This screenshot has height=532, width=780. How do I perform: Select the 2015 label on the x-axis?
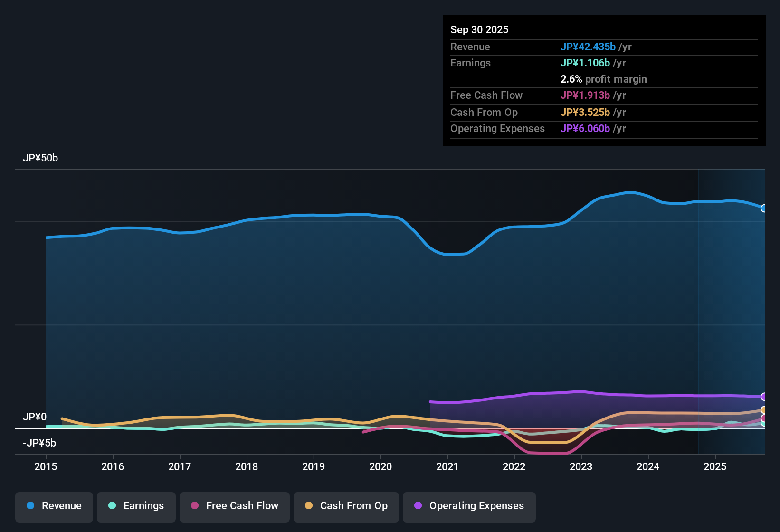pos(46,467)
